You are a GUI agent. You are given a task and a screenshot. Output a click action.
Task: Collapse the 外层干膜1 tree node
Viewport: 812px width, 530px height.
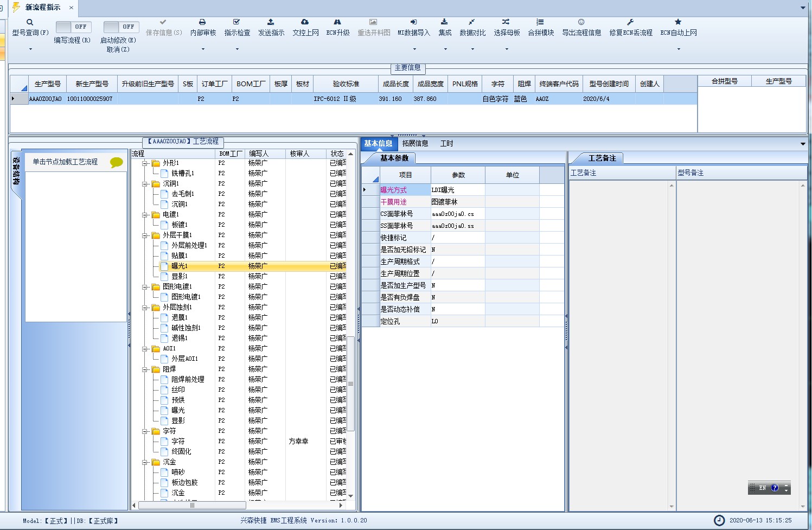145,235
